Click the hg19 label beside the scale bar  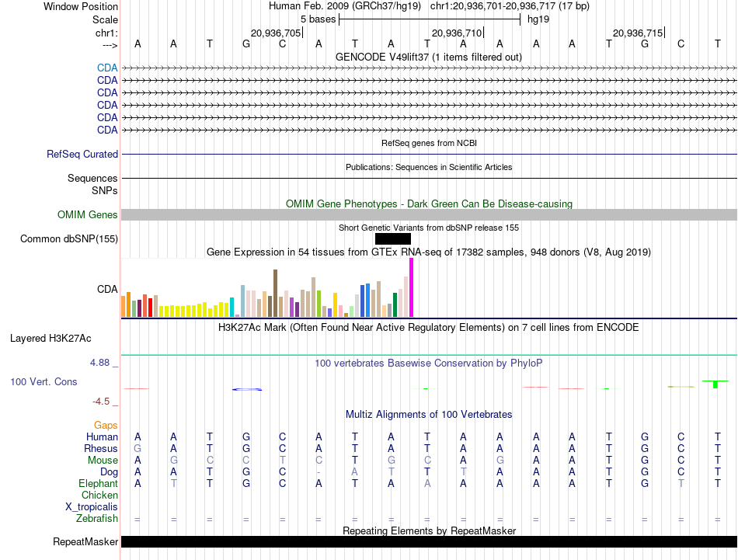click(538, 19)
